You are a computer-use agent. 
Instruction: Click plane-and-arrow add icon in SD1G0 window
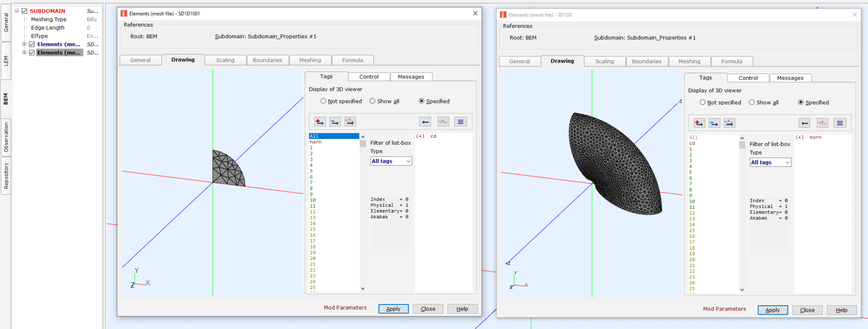729,123
